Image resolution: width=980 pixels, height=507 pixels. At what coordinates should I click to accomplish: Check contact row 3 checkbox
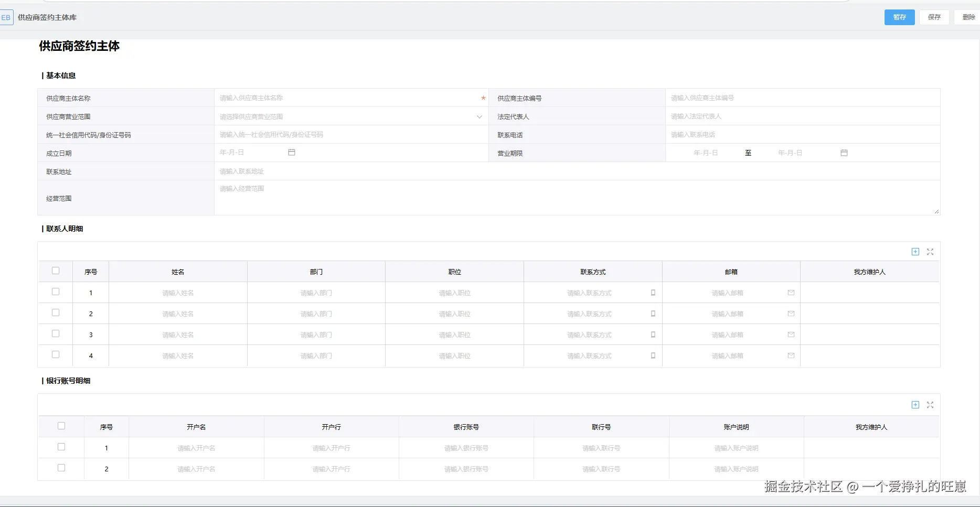tap(56, 334)
